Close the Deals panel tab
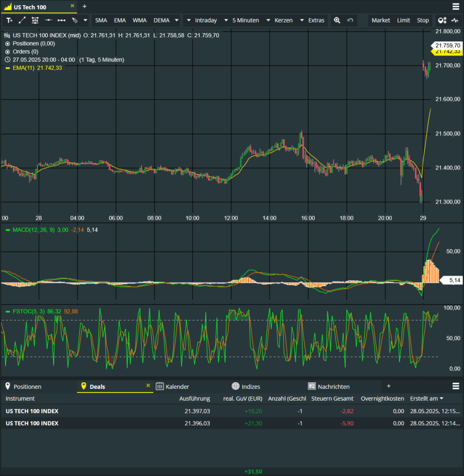 pyautogui.click(x=148, y=385)
